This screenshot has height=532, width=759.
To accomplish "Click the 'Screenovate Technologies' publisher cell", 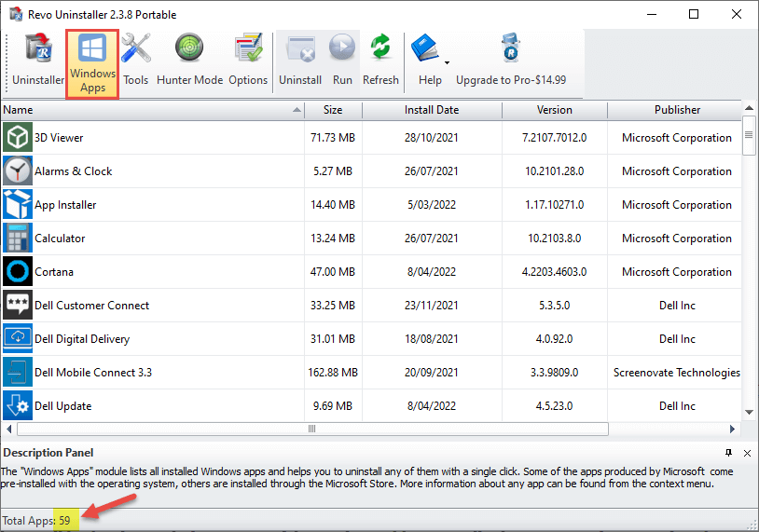I will 677,373.
